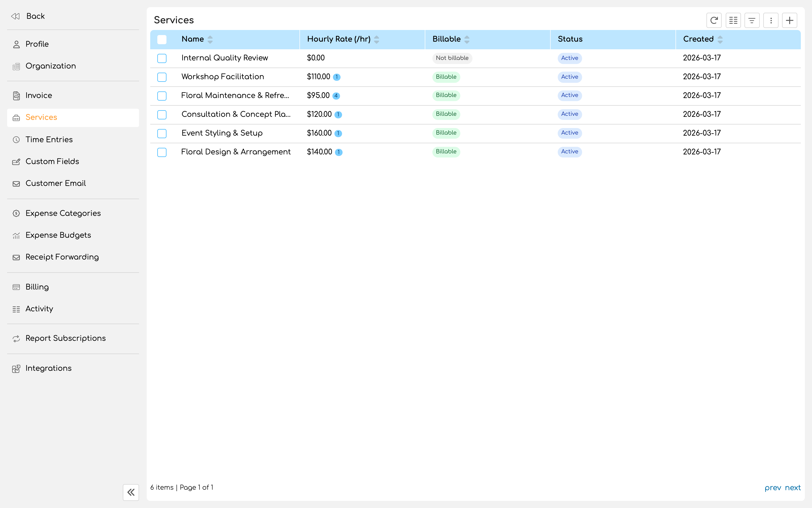This screenshot has width=812, height=508.
Task: Collapse sidebar with double-chevron icon
Action: tap(131, 492)
